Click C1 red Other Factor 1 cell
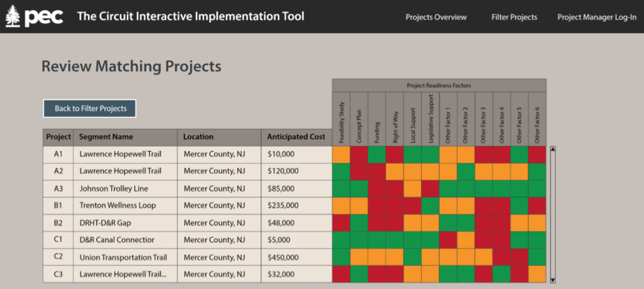The image size is (644, 289). click(x=449, y=240)
